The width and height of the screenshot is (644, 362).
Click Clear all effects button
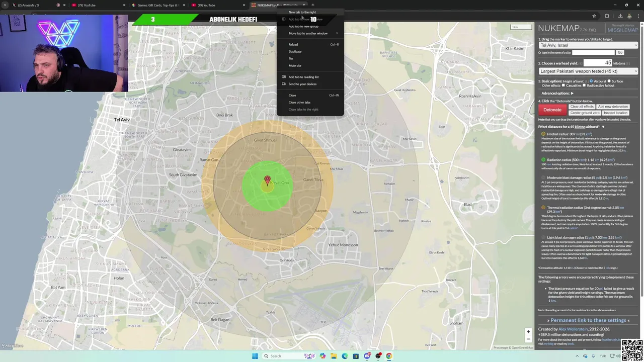(x=582, y=107)
